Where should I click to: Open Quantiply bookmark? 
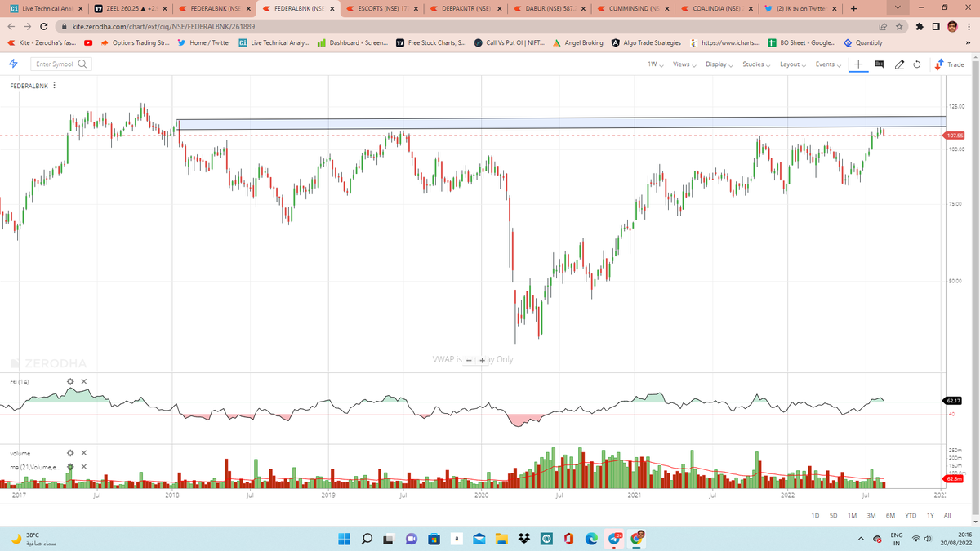[863, 42]
